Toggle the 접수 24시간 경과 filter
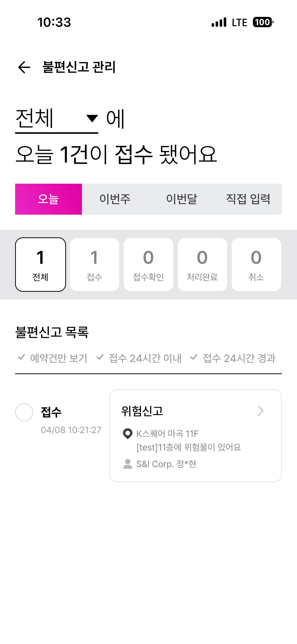The height and width of the screenshot is (644, 297). point(233,358)
